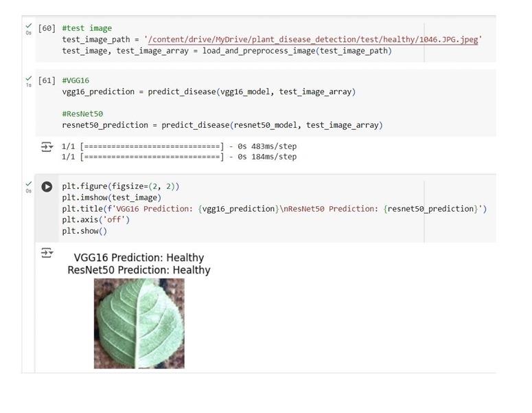
Task: Click the [61] execution count
Action: pyautogui.click(x=47, y=80)
